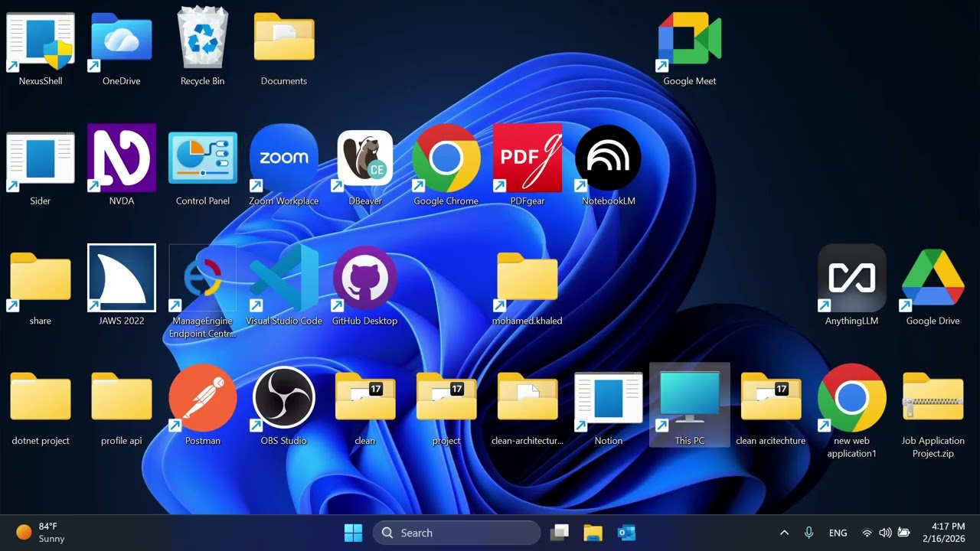Select the folder named clean

(365, 408)
